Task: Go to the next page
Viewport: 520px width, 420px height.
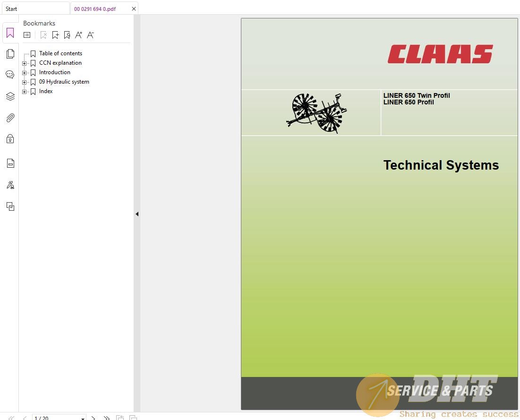Action: [93, 418]
